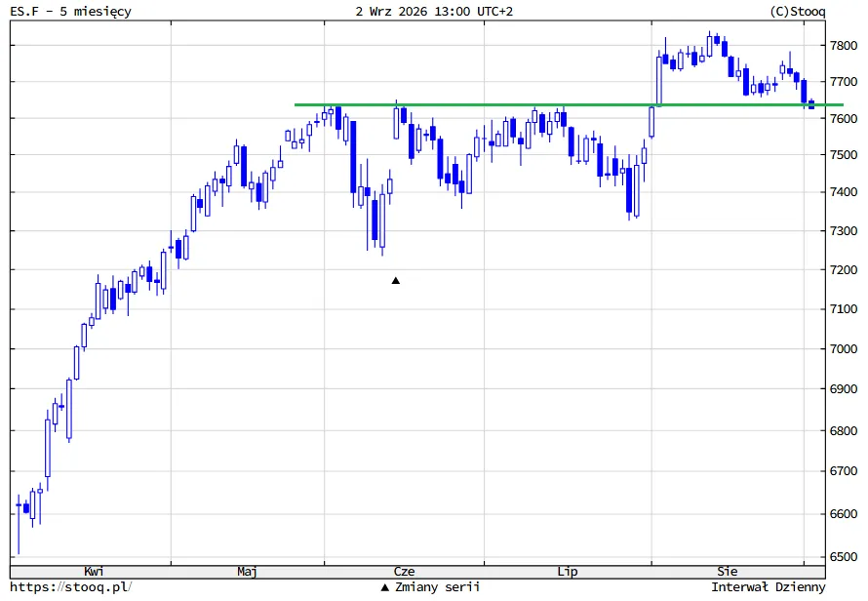Viewport: 868px width, 601px height.
Task: Click the 7800 price axis label
Action: click(844, 46)
